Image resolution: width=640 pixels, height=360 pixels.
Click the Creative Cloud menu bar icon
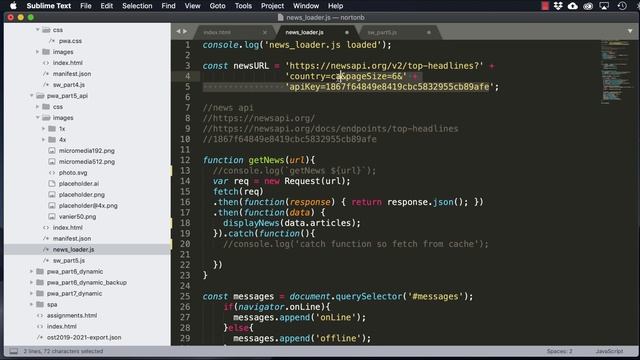click(x=588, y=6)
